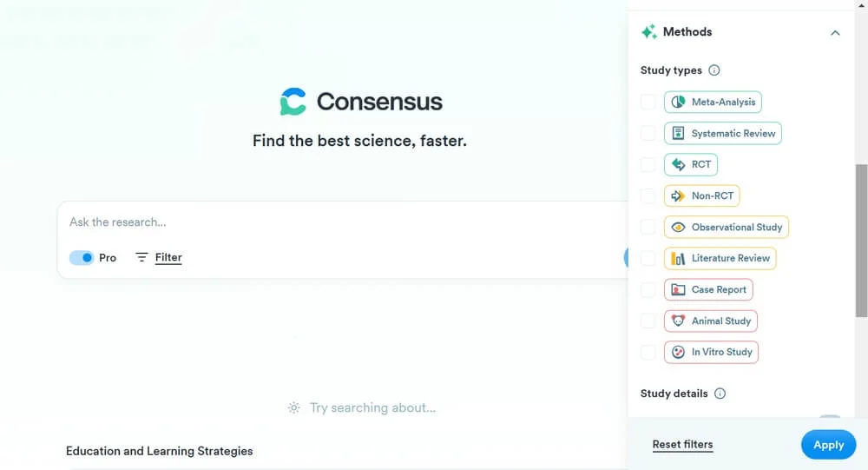Click the Study types info icon

[714, 70]
